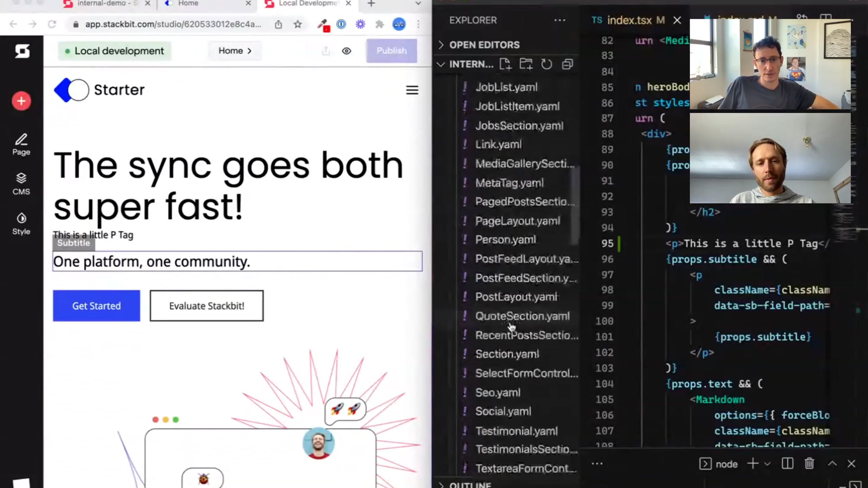The height and width of the screenshot is (488, 868).
Task: Click the browser forward arrow
Action: pyautogui.click(x=33, y=24)
